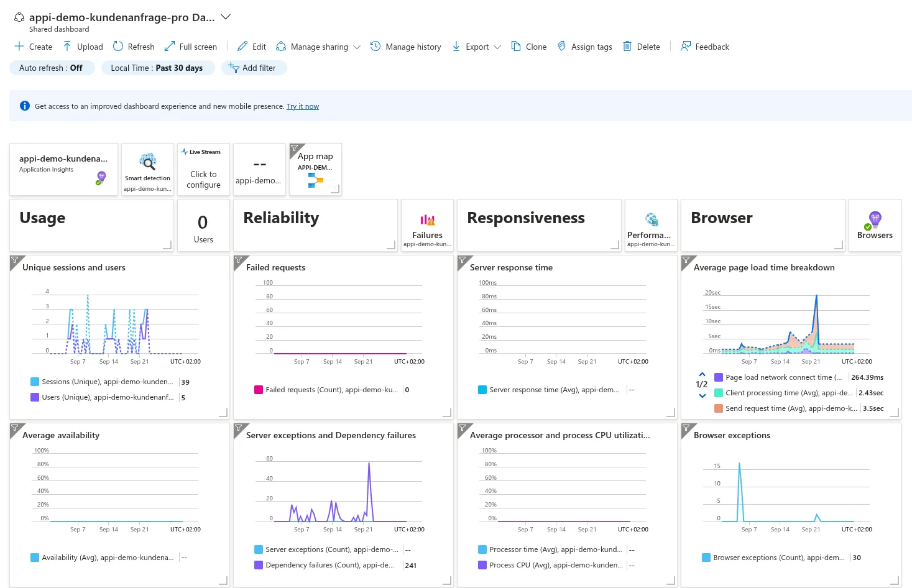The width and height of the screenshot is (912, 588).
Task: Click filter icon on Average availability chart
Action: (15, 428)
